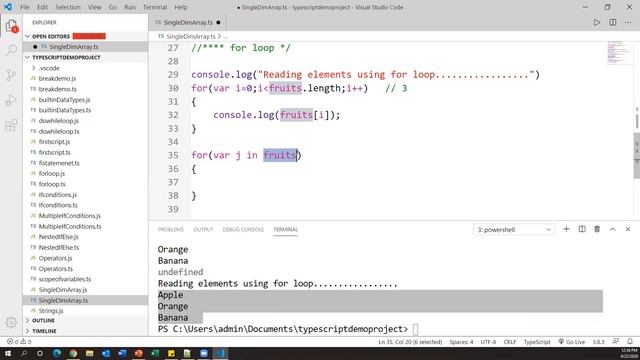Switch to the Problems panel tab
The image size is (640, 360).
coord(171,229)
